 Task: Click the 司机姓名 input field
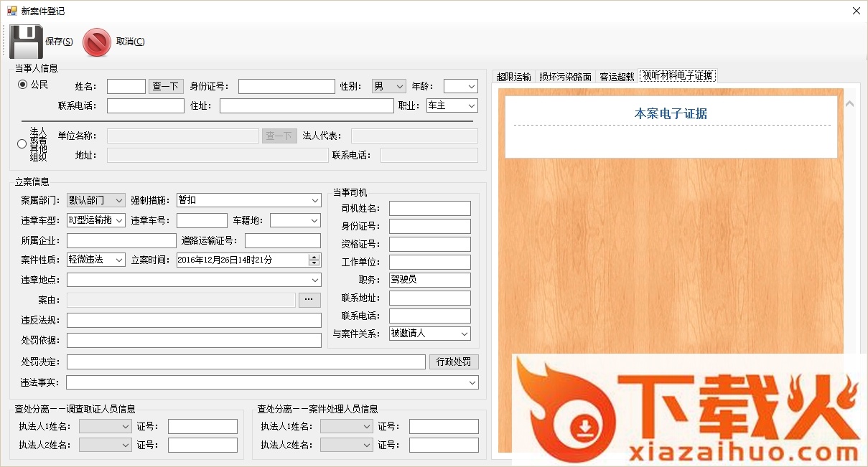429,209
